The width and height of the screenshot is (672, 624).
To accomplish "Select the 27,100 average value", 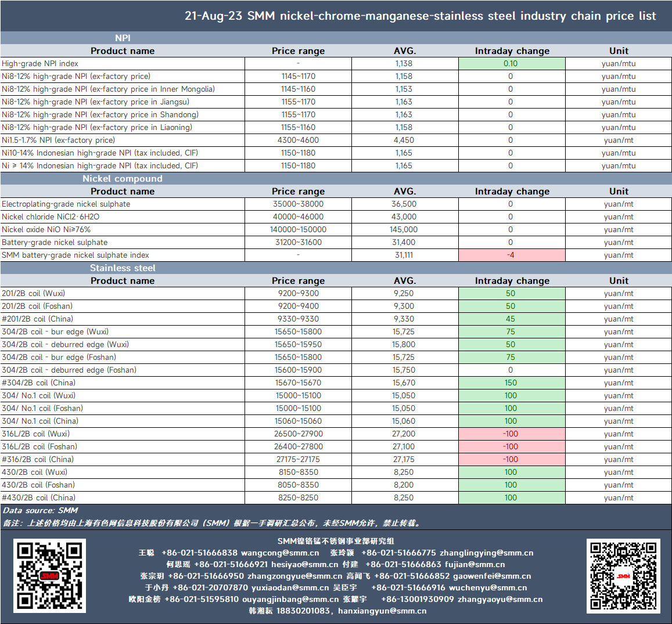I will click(404, 447).
